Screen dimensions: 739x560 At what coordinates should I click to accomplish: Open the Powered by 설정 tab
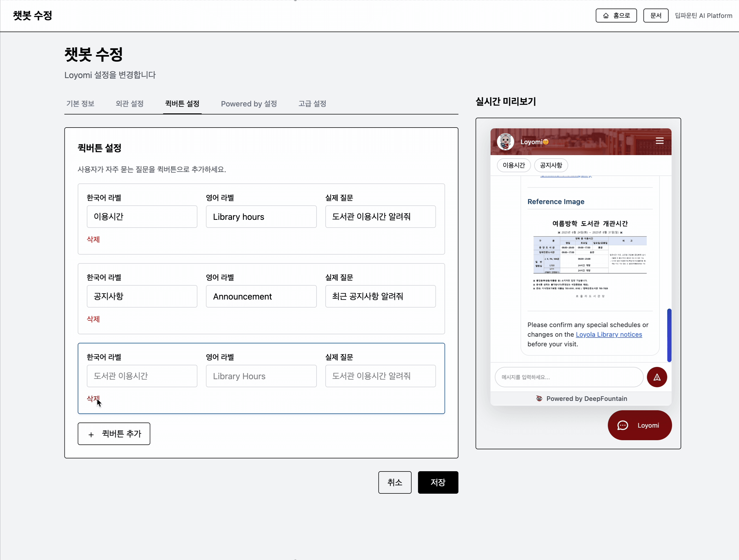pyautogui.click(x=249, y=103)
